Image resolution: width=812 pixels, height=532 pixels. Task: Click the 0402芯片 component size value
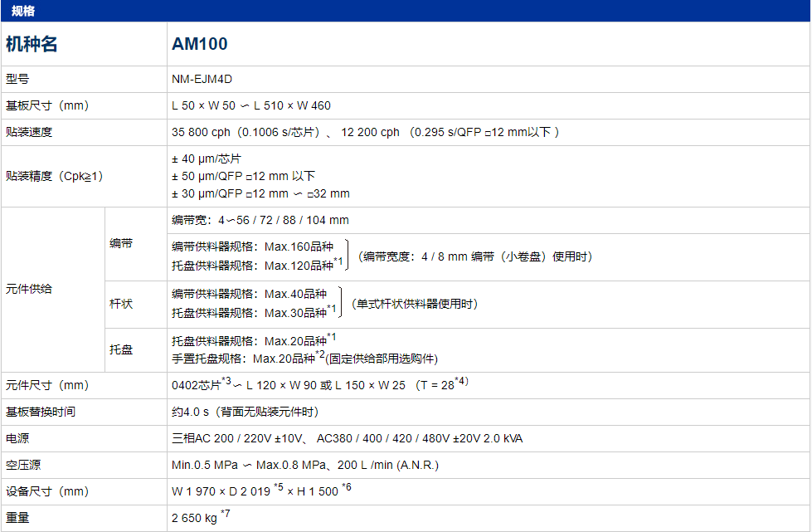(320, 384)
